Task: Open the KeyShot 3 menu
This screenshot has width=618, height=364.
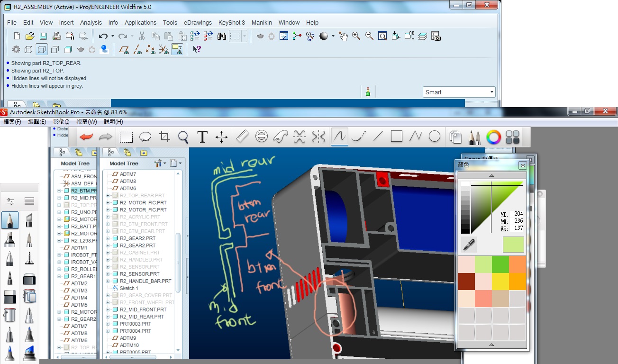Action: click(232, 22)
